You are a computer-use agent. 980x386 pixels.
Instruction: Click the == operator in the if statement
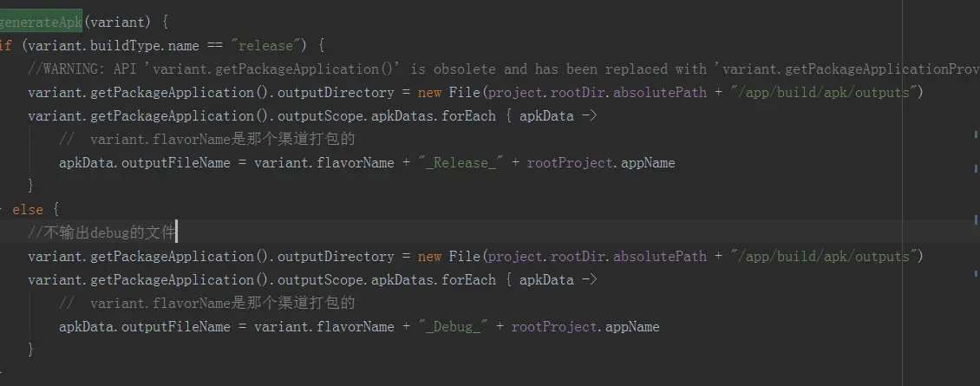point(215,46)
